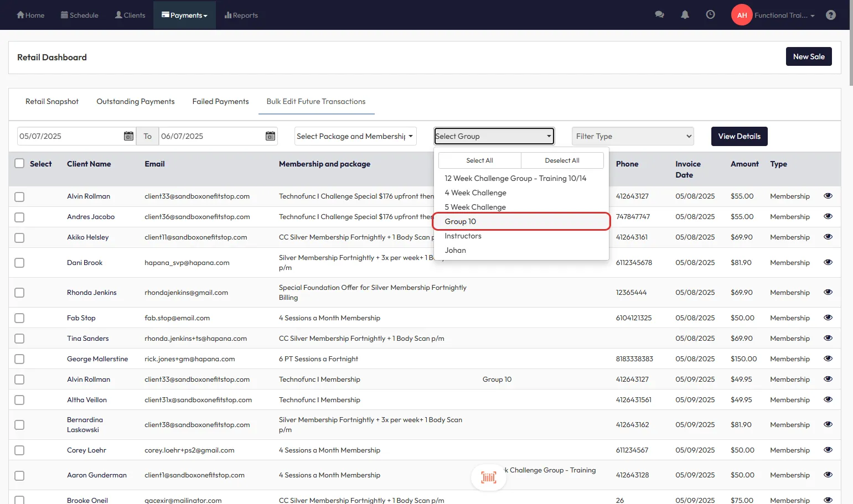Click the New Sale button
The image size is (853, 504).
pyautogui.click(x=808, y=56)
